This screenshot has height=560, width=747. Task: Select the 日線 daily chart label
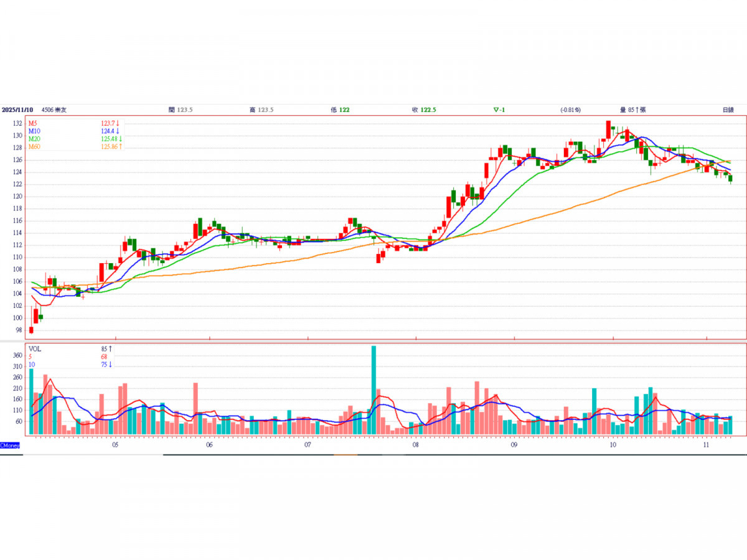[x=728, y=110]
